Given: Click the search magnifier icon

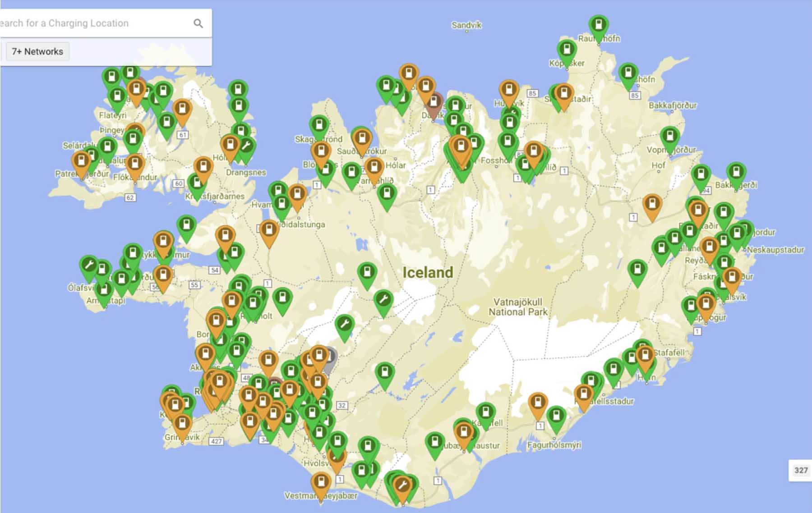Looking at the screenshot, I should point(198,23).
